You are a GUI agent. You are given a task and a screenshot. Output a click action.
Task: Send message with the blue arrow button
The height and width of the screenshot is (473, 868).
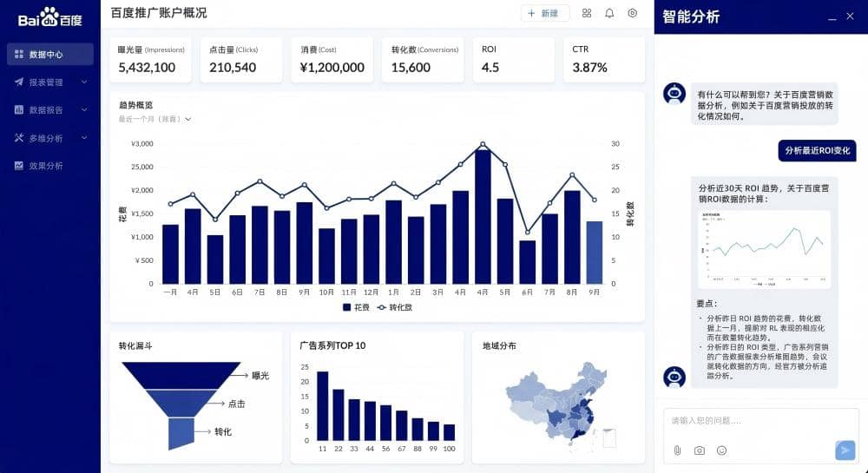[x=845, y=450]
